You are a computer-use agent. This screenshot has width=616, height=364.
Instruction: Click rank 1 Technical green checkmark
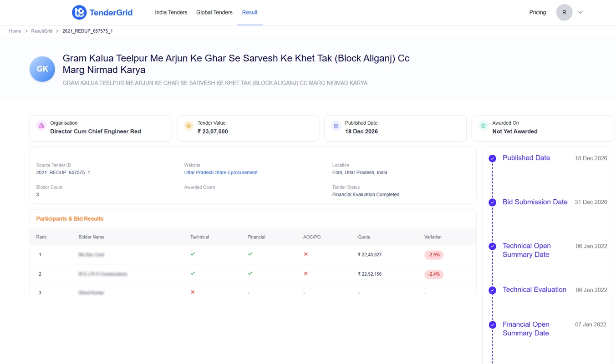193,254
